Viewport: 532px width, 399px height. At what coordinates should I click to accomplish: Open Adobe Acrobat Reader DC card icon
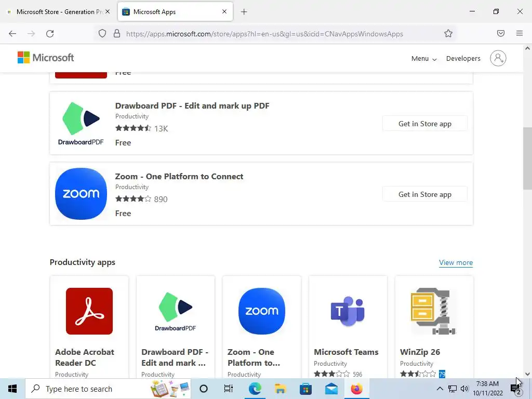tap(89, 311)
